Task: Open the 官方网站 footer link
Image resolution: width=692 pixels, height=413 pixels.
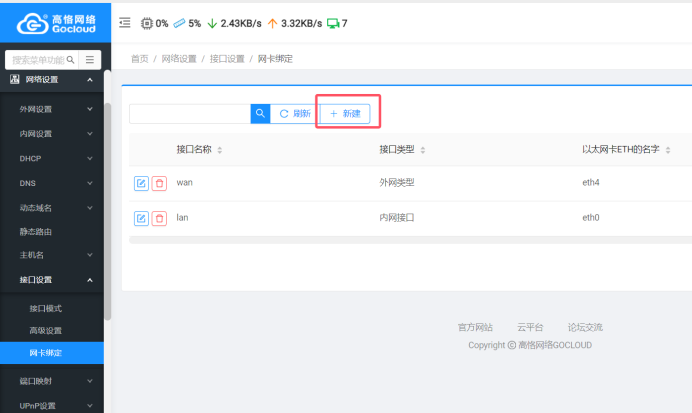Action: pos(475,327)
